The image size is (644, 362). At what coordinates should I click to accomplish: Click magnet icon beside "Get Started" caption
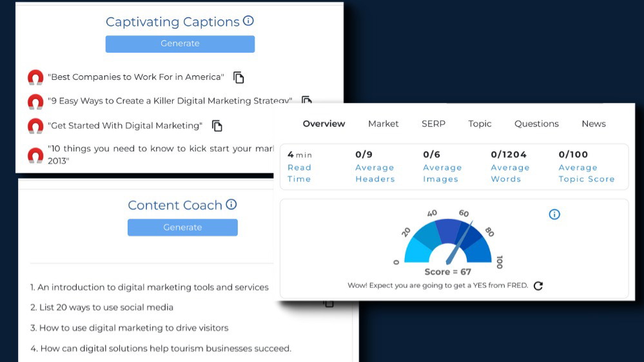click(35, 126)
